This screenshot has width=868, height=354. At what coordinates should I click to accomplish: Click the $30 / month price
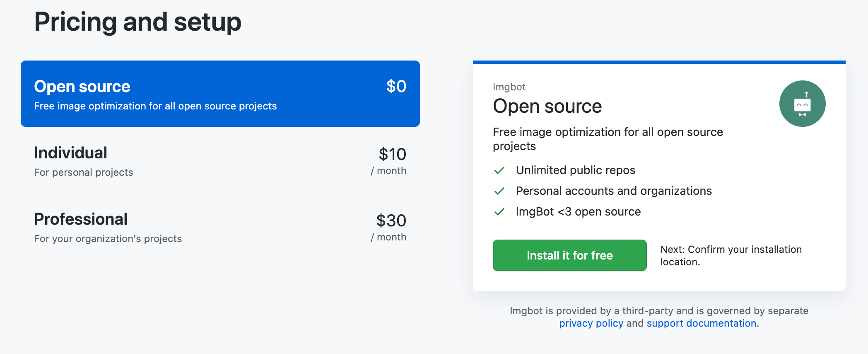coord(389,228)
